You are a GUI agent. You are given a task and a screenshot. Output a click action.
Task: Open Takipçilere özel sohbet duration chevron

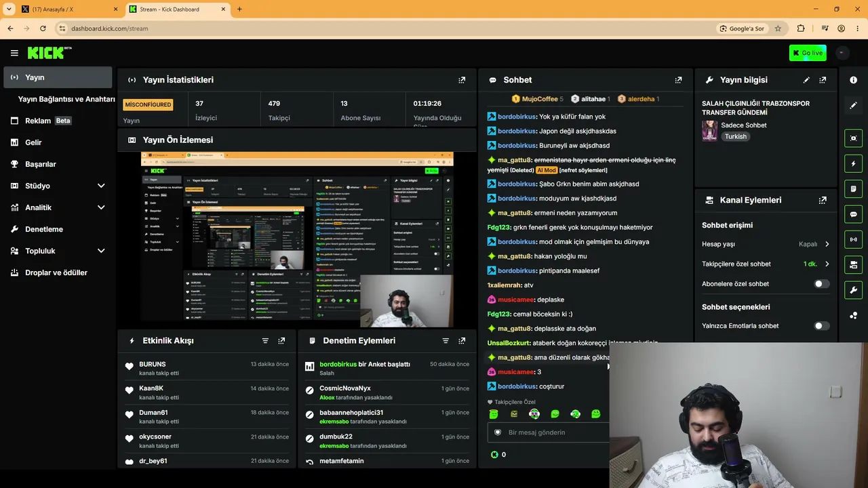[827, 264]
